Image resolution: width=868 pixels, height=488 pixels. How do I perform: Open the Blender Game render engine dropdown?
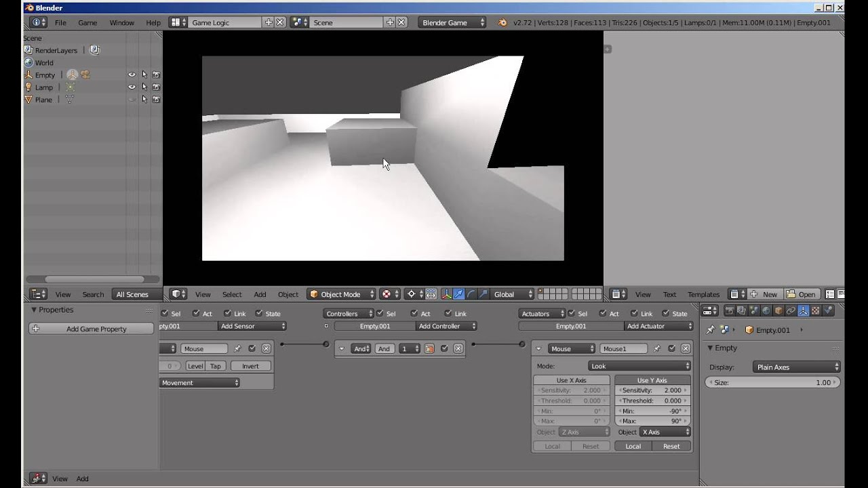pyautogui.click(x=452, y=22)
